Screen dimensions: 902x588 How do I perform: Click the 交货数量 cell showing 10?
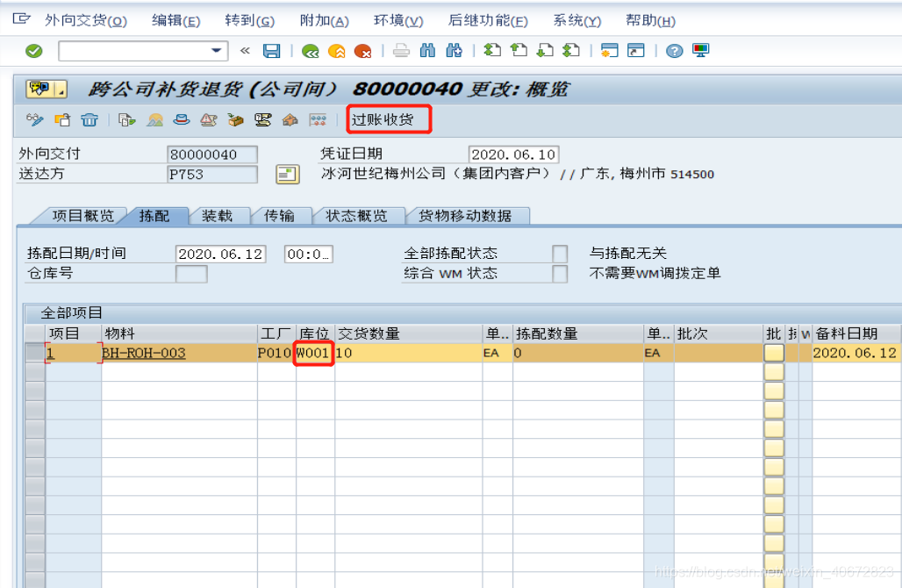click(x=408, y=353)
